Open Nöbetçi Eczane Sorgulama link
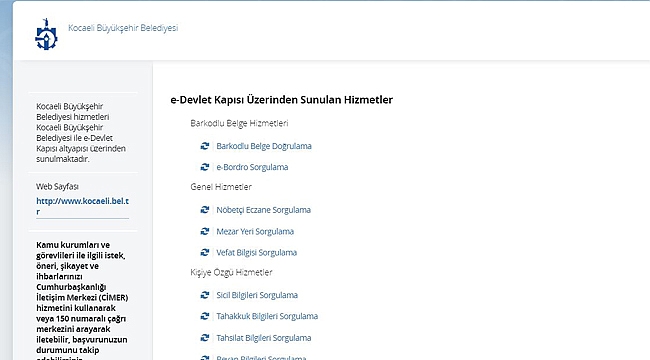650x360 pixels. point(263,210)
